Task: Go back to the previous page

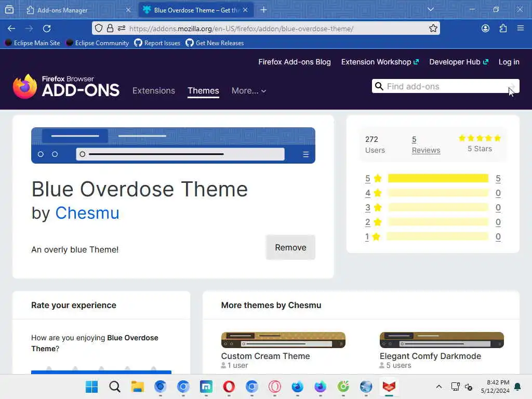Action: coord(11,29)
